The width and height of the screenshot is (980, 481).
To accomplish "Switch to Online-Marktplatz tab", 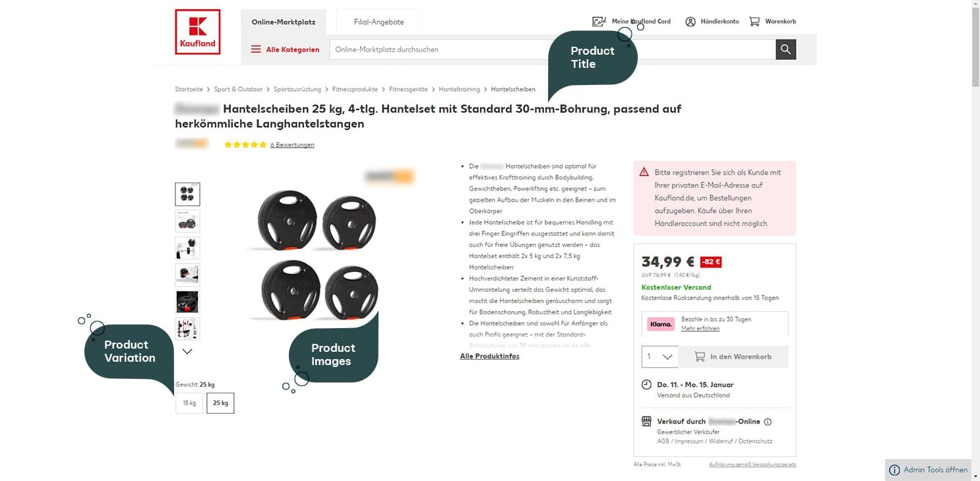I will click(x=284, y=22).
